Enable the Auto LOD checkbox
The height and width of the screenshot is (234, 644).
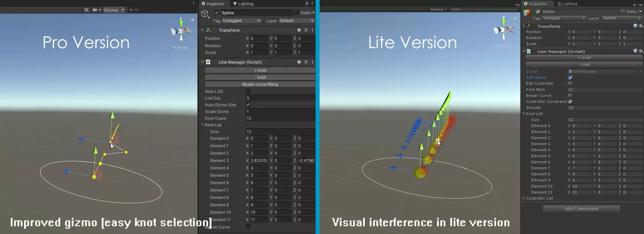coord(248,91)
